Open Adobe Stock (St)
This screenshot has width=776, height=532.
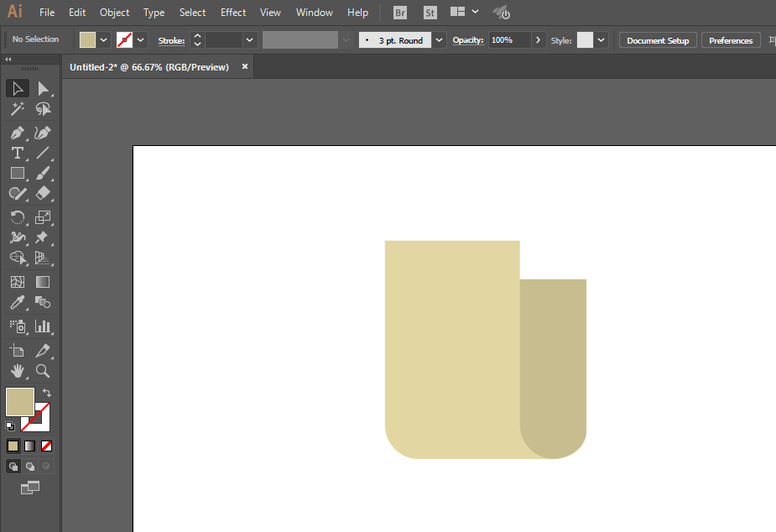click(x=430, y=13)
